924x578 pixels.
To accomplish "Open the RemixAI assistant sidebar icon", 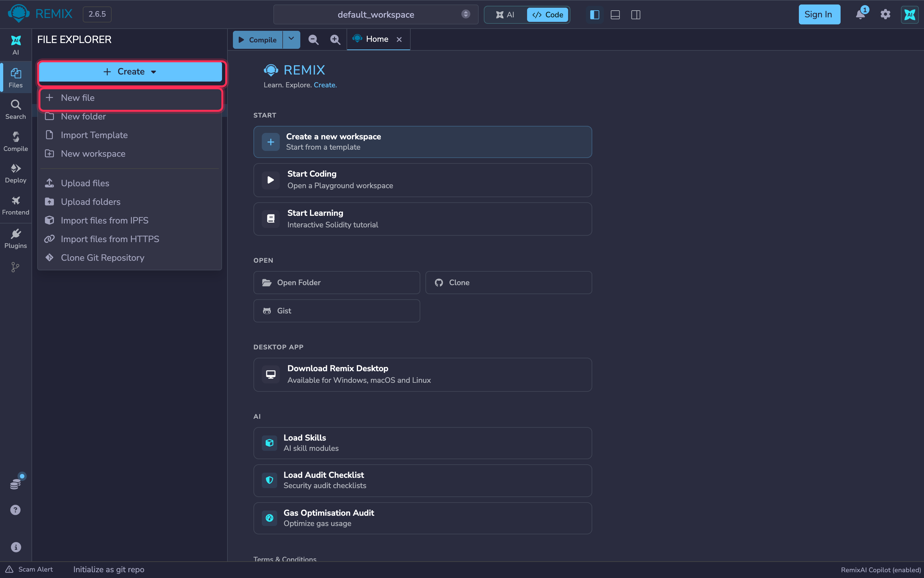I will click(16, 45).
